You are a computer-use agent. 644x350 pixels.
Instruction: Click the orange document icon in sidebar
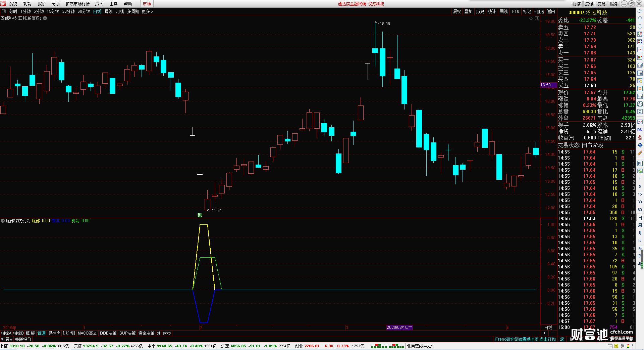(x=640, y=89)
